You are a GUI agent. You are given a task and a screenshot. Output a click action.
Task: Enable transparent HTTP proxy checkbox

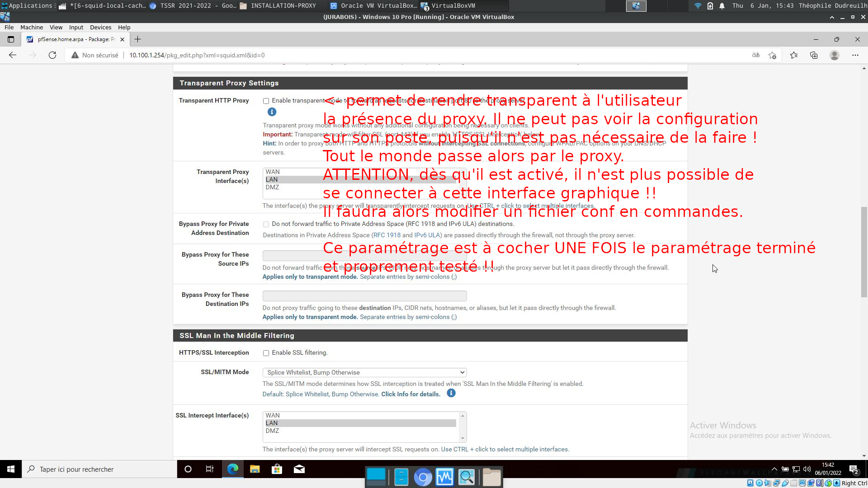266,101
